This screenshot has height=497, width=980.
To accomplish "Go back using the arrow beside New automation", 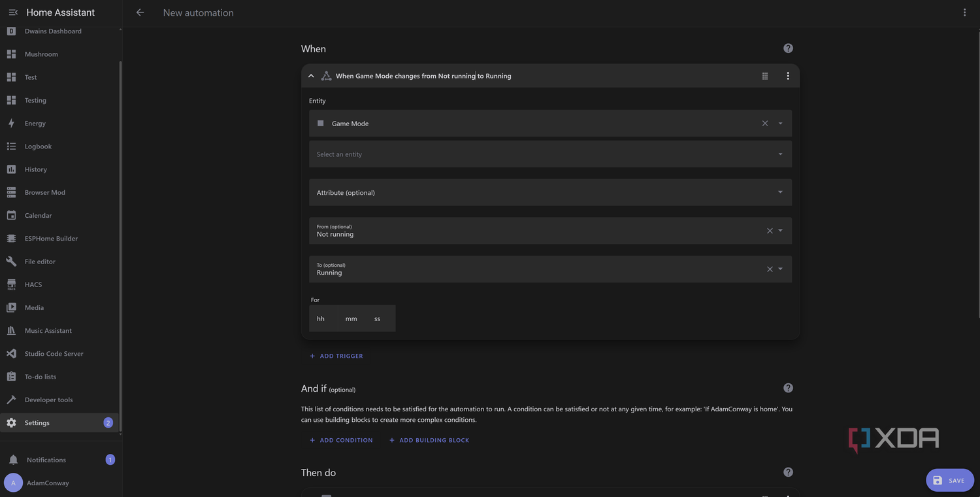I will tap(140, 12).
